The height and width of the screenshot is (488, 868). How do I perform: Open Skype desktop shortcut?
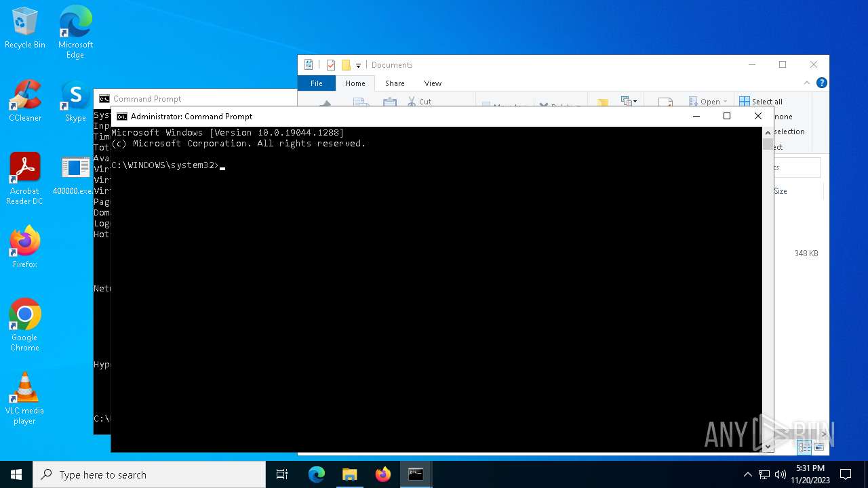pyautogui.click(x=75, y=101)
